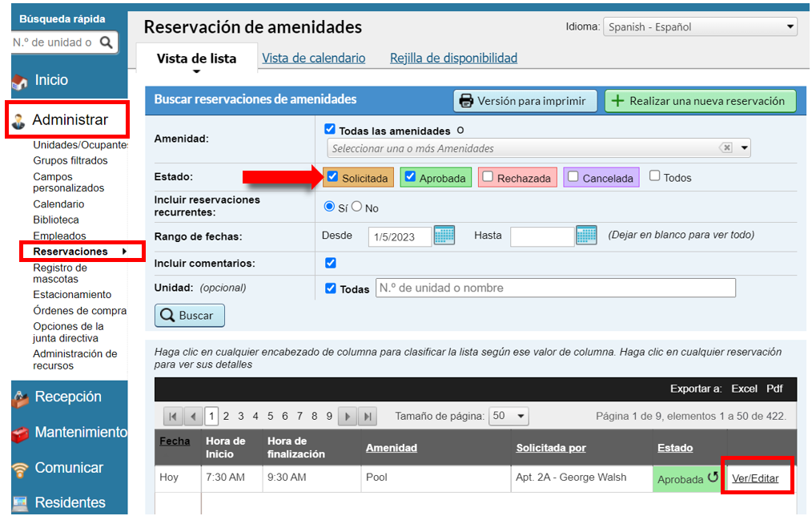This screenshot has width=812, height=520.
Task: Open Opciones de la junta directiva
Action: point(68,332)
